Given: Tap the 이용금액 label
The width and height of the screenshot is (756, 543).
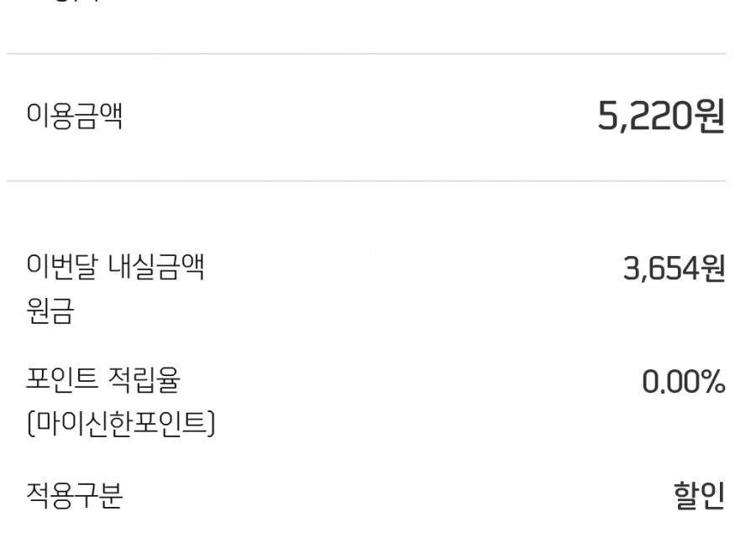Looking at the screenshot, I should tap(74, 116).
